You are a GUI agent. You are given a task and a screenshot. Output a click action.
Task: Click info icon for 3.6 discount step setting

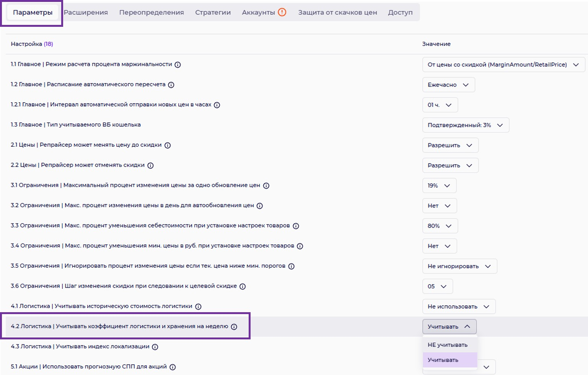click(x=243, y=287)
